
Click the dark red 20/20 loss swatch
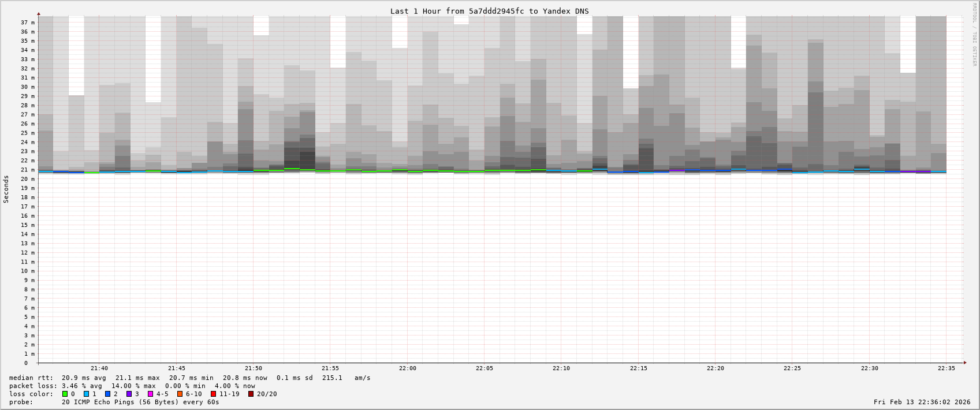coord(251,394)
